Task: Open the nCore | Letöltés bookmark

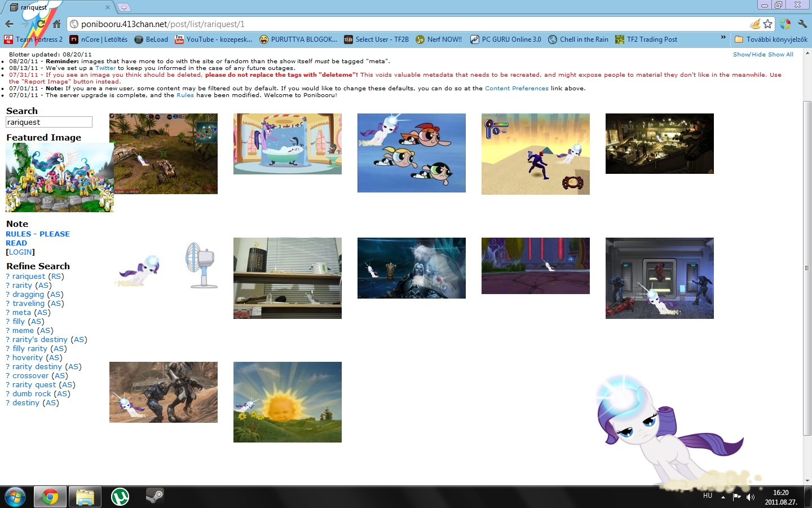Action: (99, 40)
